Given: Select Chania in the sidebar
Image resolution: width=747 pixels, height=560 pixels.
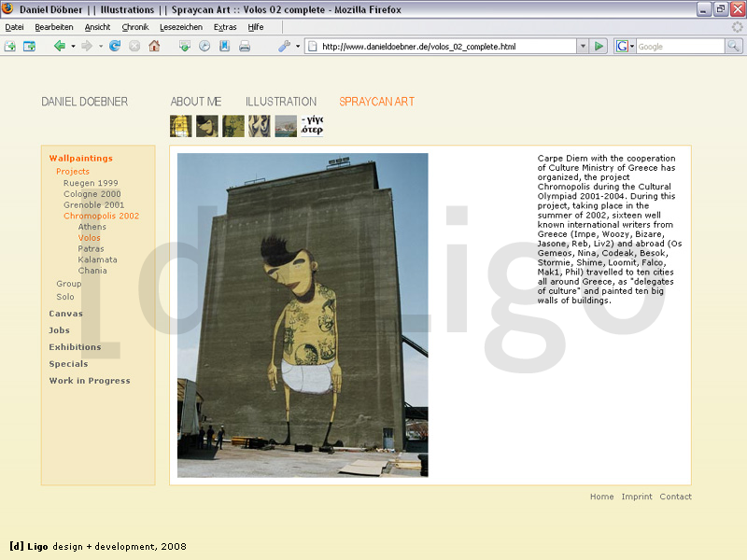Looking at the screenshot, I should [x=92, y=271].
